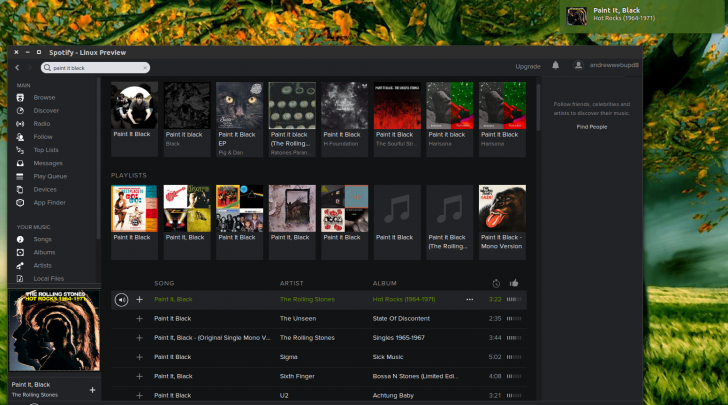Screen dimensions: 728x405
Task: Open Devices in the sidebar
Action: point(45,189)
